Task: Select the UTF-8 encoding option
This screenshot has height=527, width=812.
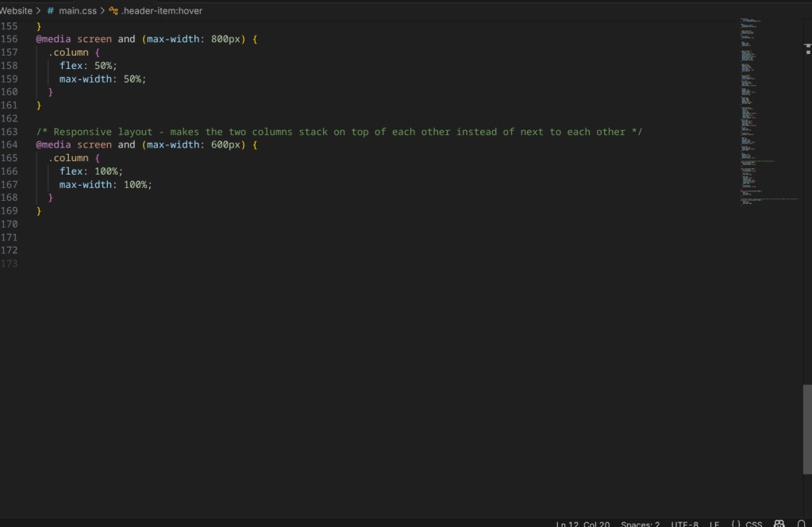Action: click(684, 524)
